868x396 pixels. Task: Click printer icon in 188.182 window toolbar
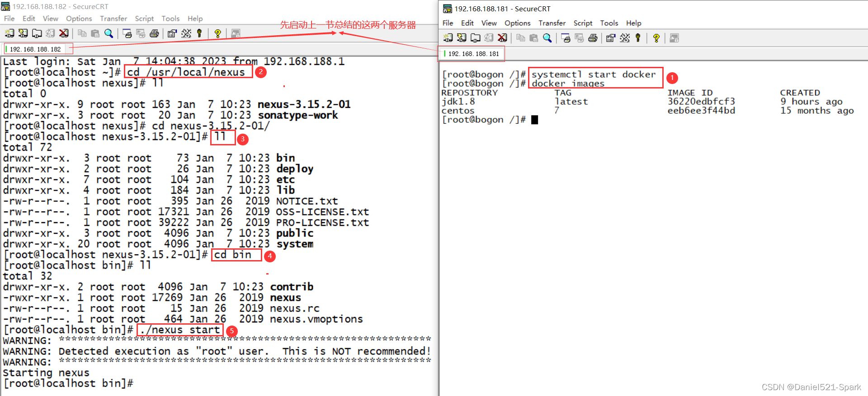click(x=154, y=33)
